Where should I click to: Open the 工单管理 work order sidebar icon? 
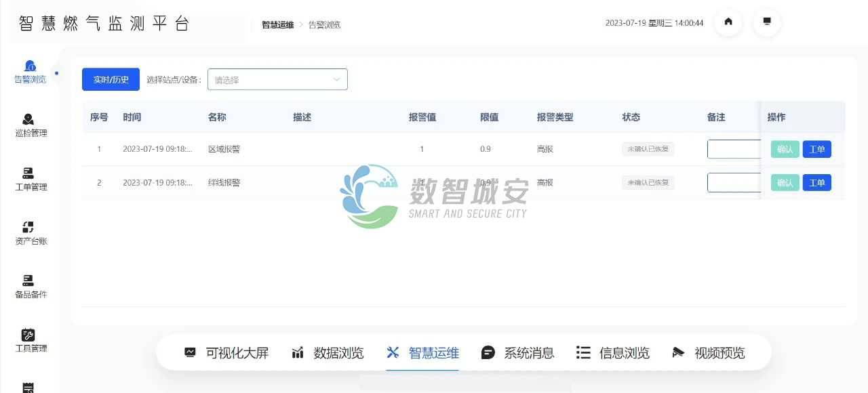(x=28, y=173)
